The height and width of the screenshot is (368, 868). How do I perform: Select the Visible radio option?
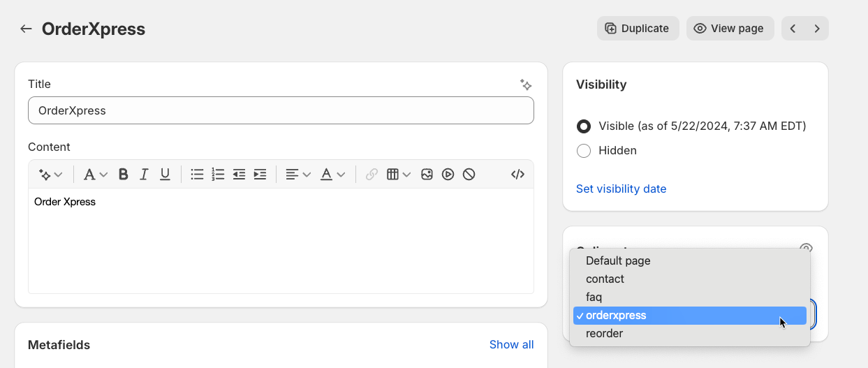point(584,126)
